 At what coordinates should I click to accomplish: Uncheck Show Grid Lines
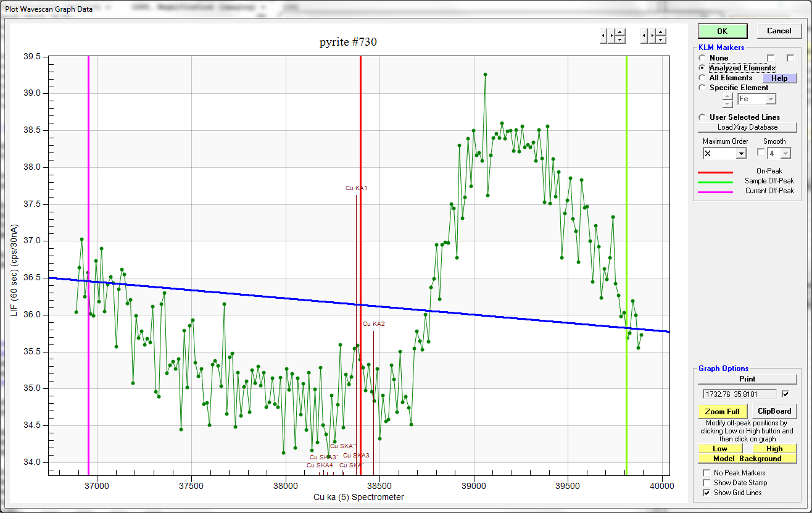coord(706,493)
